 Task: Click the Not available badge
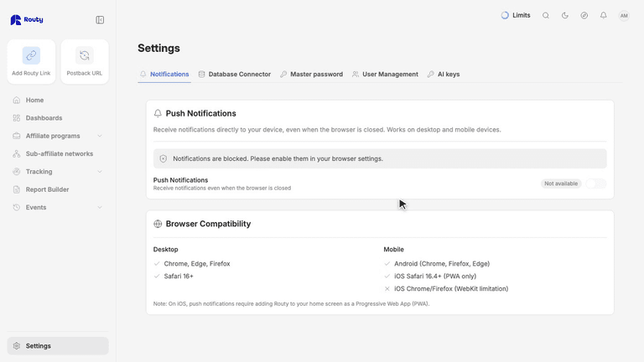(561, 184)
